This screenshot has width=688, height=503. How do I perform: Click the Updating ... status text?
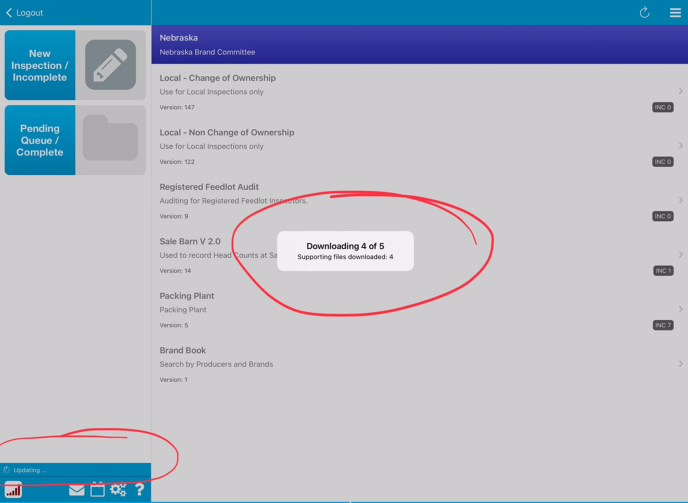30,470
